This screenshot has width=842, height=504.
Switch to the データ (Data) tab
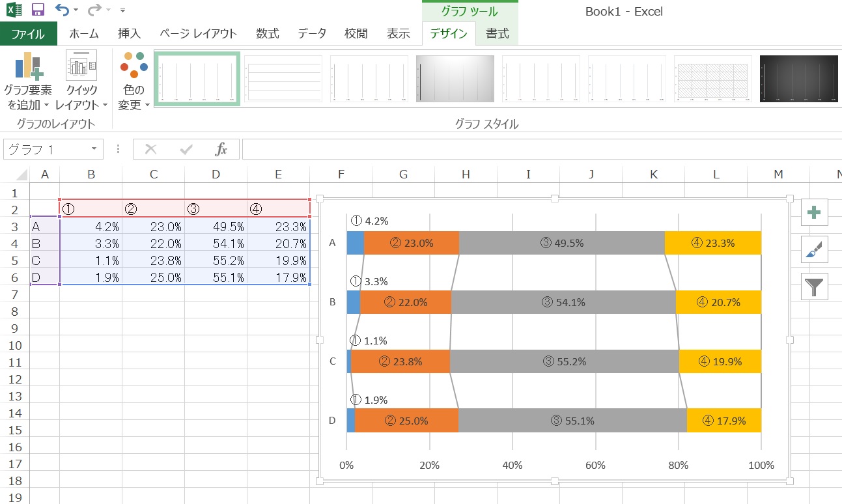(x=312, y=34)
